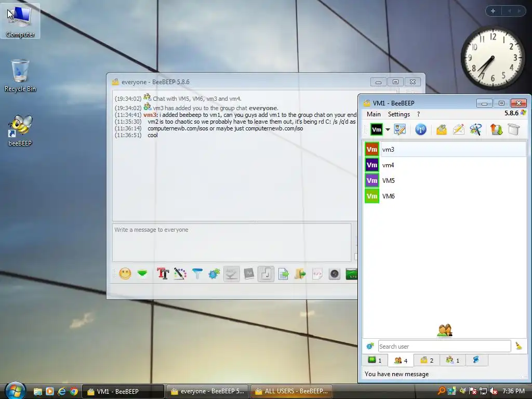Open the Main menu in BeeBEEP
532x399 pixels.
coord(374,114)
